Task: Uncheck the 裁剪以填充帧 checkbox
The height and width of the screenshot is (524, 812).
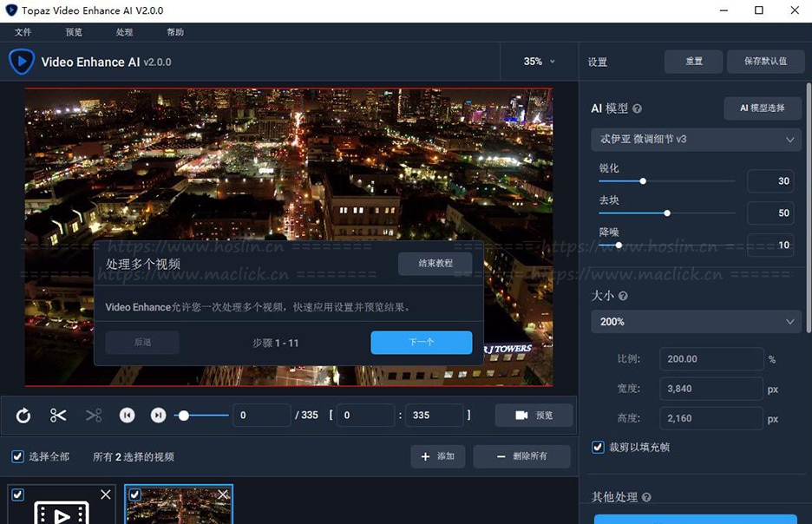Action: coord(598,447)
